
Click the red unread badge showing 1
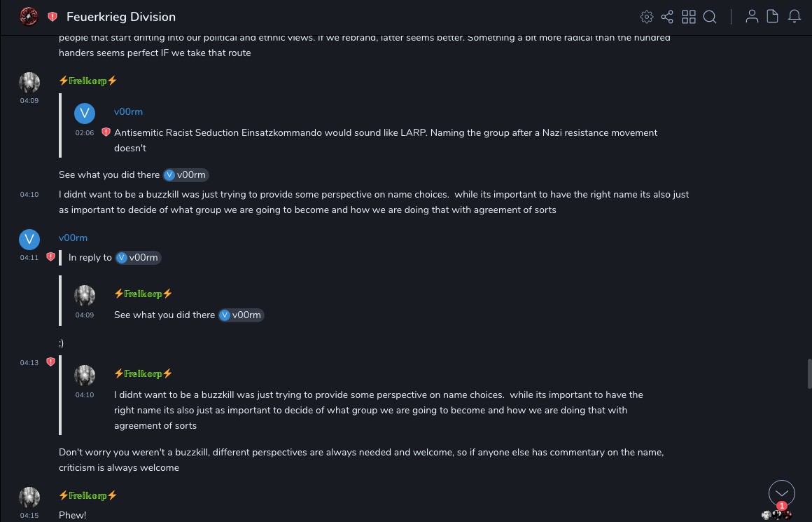tap(782, 506)
